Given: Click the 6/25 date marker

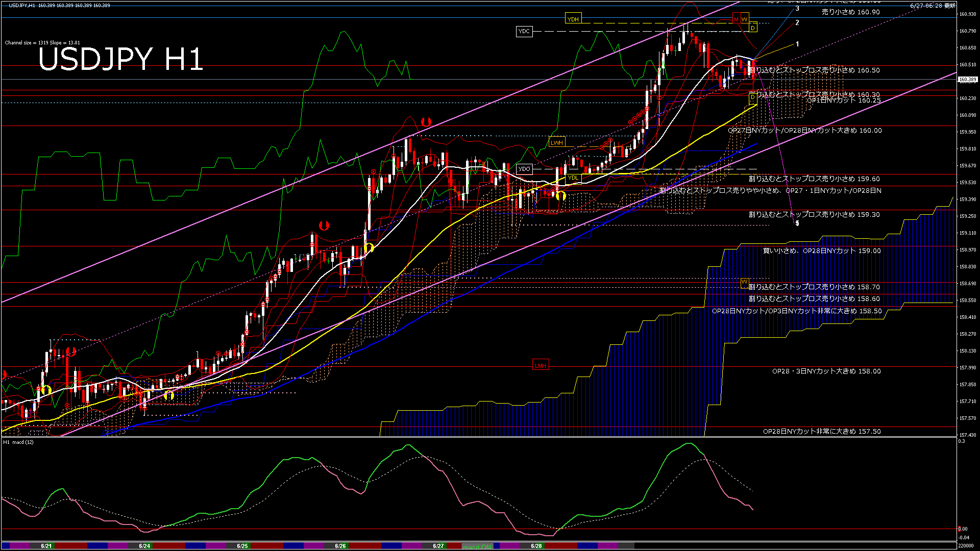Looking at the screenshot, I should (x=242, y=546).
